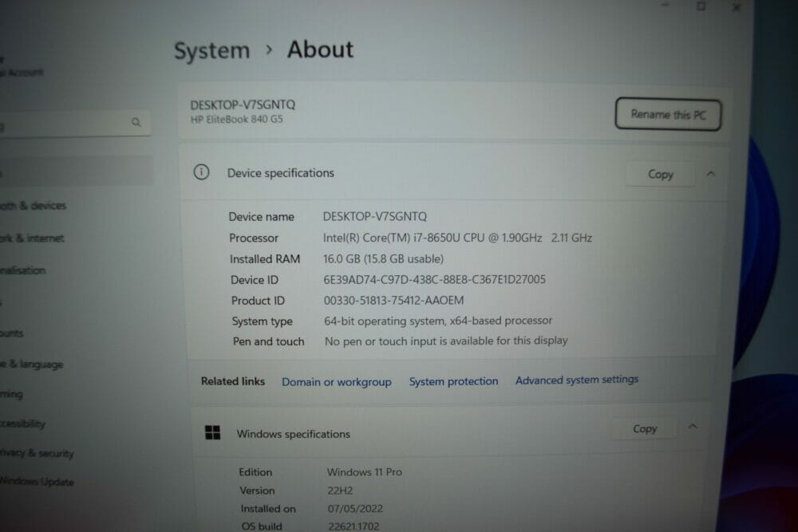
Task: Select the Device name value DESKTOP-V7SGNTQ
Action: [374, 217]
